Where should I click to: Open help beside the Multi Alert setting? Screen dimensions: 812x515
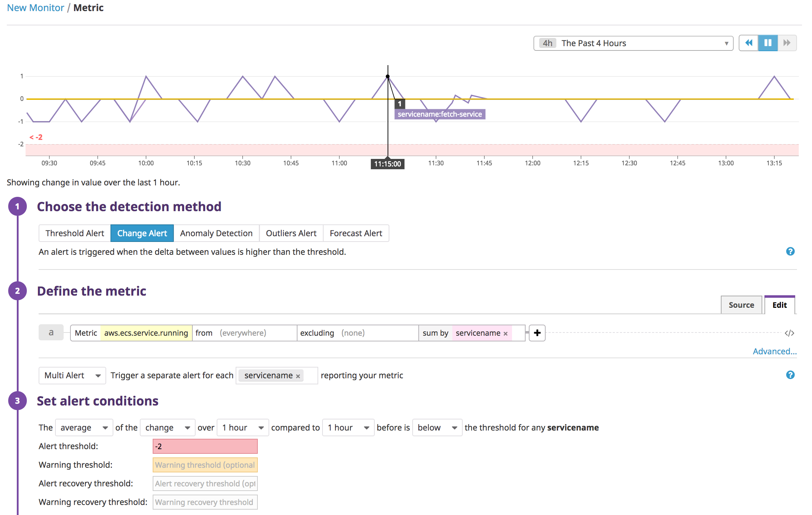tap(790, 375)
